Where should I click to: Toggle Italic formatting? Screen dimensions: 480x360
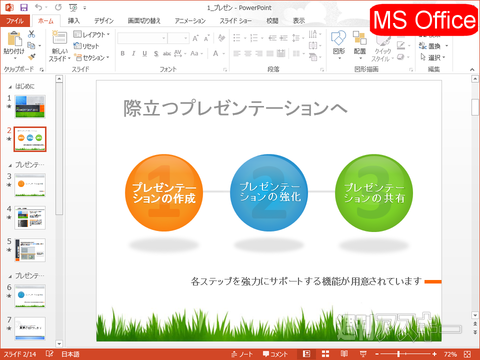[134, 53]
